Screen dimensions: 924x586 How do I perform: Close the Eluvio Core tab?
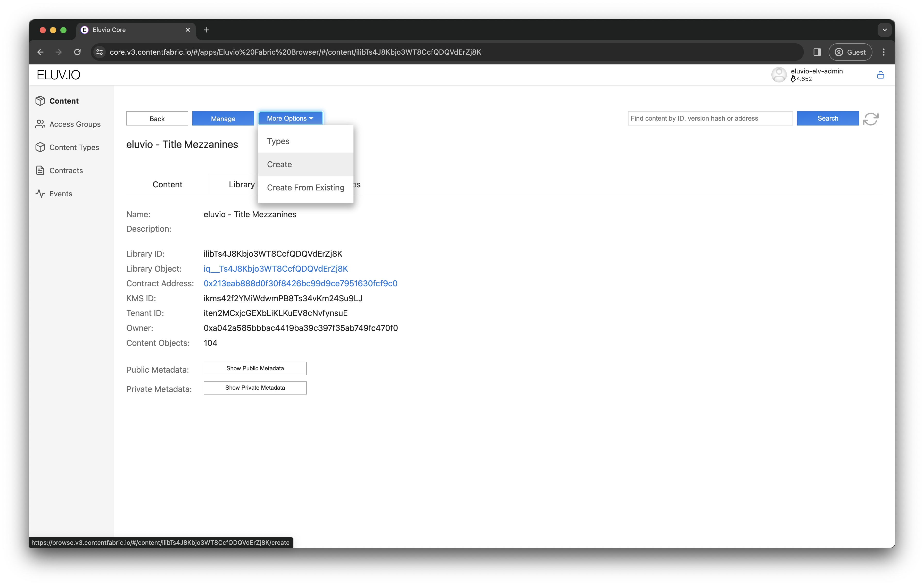[x=188, y=30]
